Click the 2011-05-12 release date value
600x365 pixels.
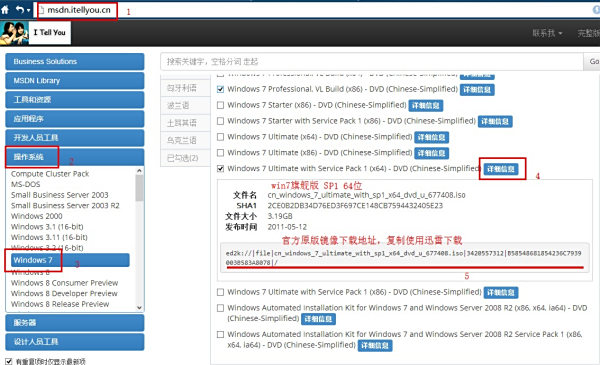click(287, 227)
